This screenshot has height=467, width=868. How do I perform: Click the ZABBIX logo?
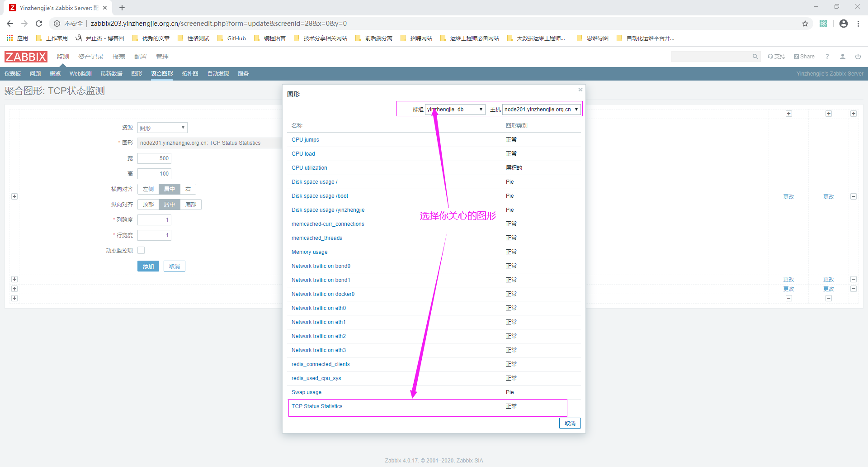tap(26, 57)
